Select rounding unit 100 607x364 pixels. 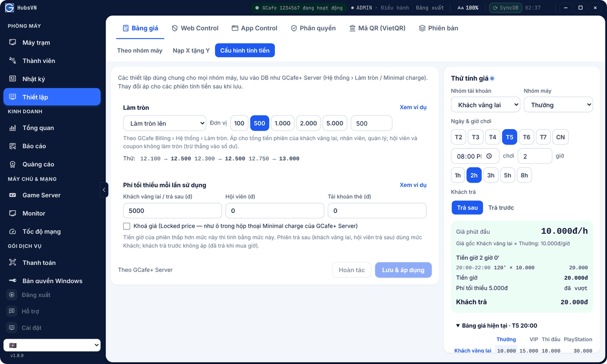(239, 124)
